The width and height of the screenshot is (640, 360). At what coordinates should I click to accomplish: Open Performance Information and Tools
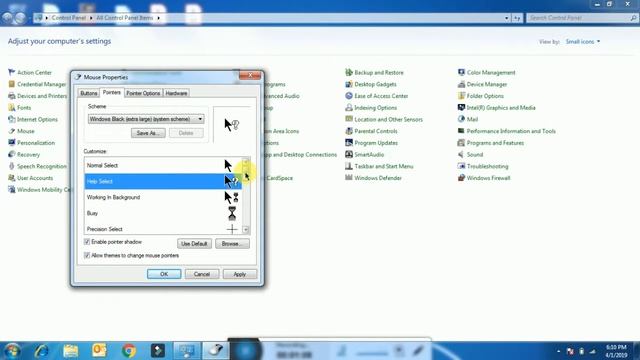(x=507, y=131)
